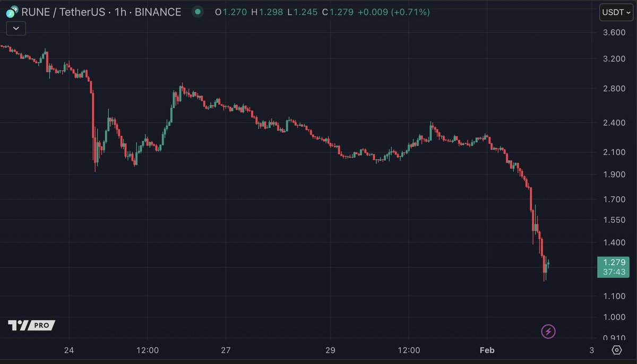Open the purple lightning bolt icon
This screenshot has height=364, width=637.
click(x=548, y=332)
